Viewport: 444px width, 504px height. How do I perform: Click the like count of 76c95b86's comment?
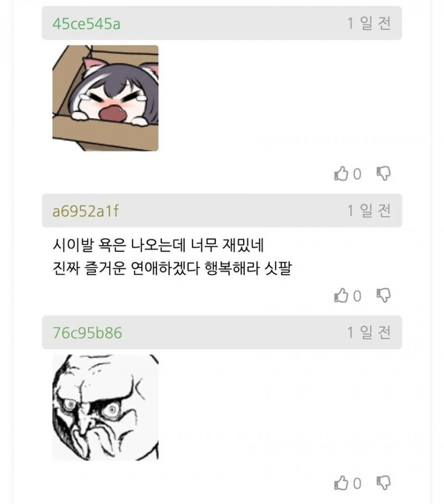point(357,483)
